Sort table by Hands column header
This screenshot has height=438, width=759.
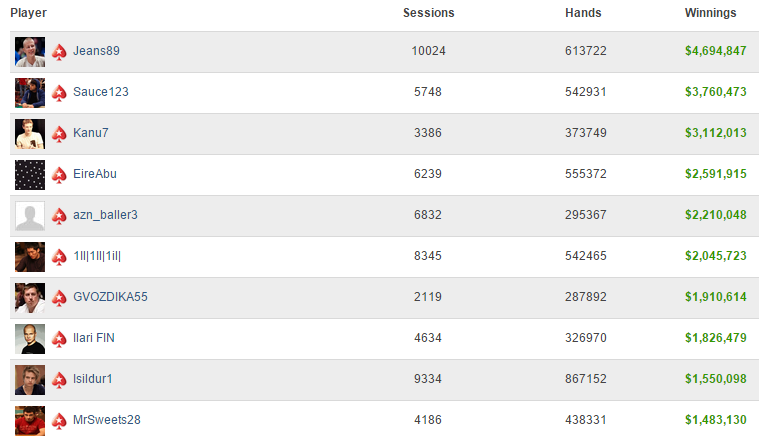tap(583, 13)
